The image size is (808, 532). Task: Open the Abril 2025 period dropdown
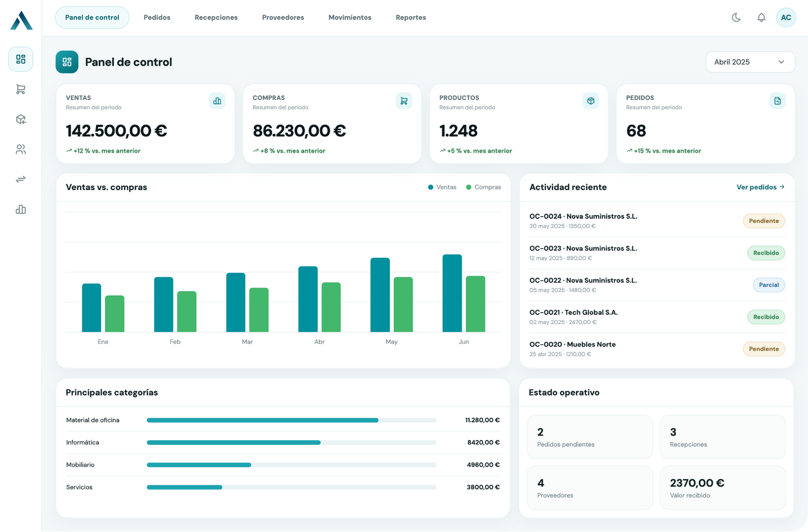[x=750, y=62]
